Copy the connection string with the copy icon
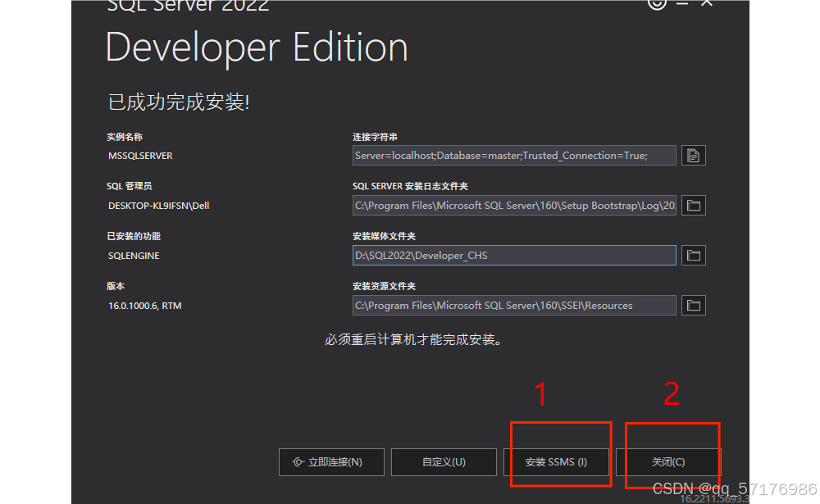Image resolution: width=820 pixels, height=504 pixels. (694, 156)
